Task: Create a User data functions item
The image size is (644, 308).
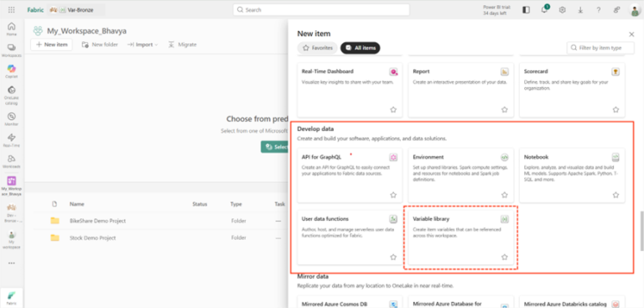Action: [350, 238]
